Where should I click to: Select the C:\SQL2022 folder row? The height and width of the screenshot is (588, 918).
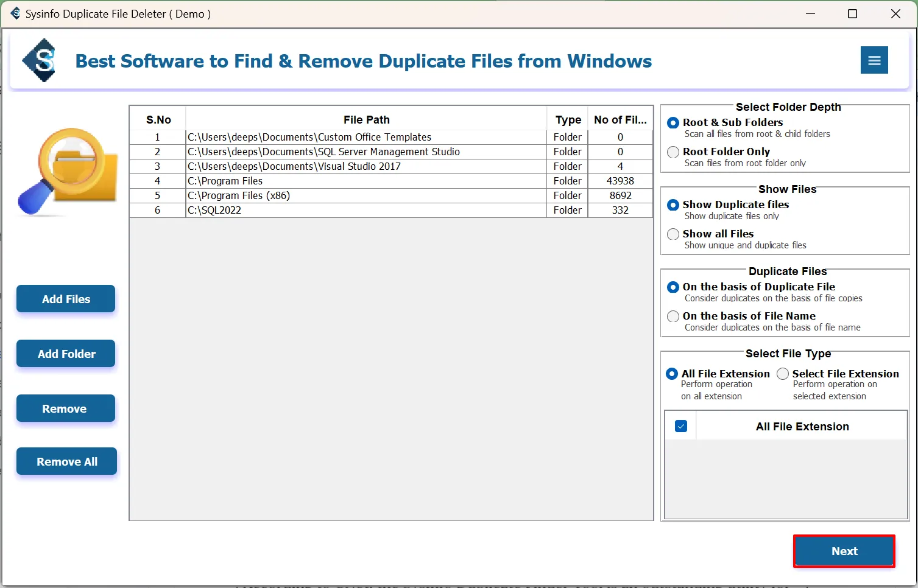(365, 210)
